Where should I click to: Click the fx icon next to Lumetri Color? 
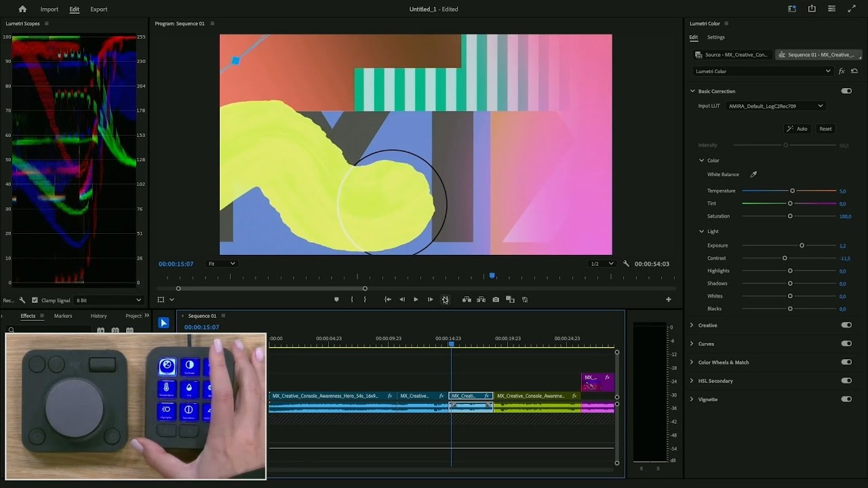[842, 71]
